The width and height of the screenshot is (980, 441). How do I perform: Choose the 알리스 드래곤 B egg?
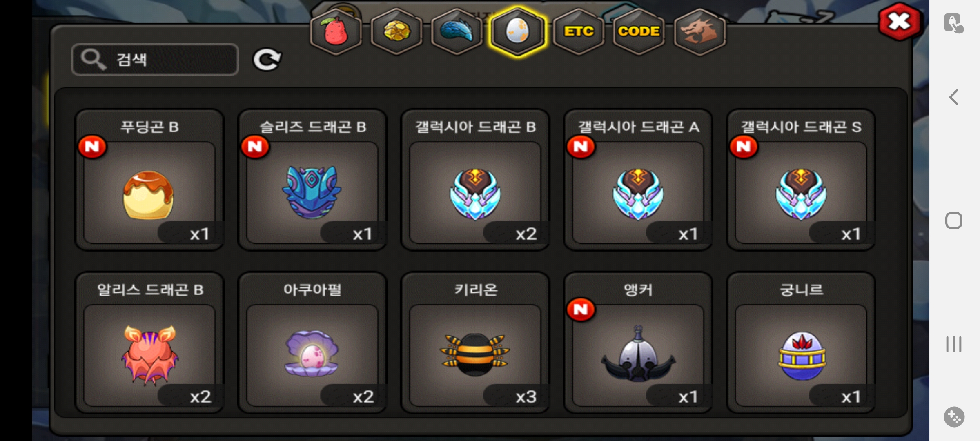(149, 343)
